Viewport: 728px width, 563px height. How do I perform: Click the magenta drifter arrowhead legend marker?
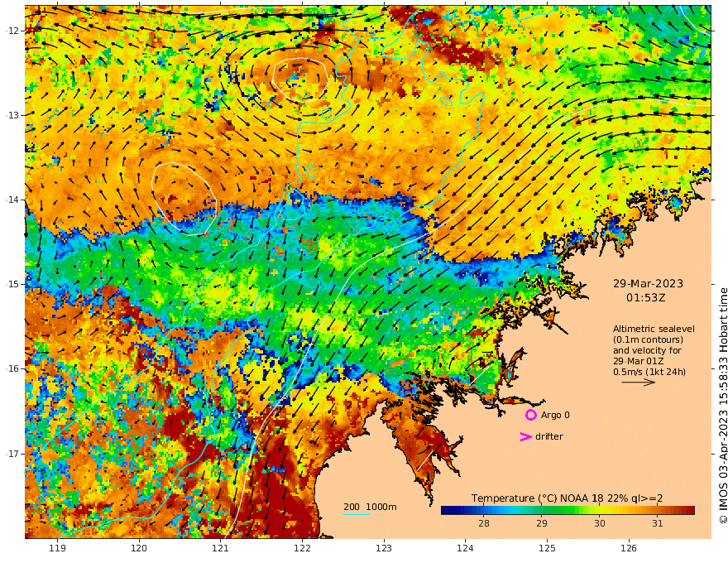tap(525, 436)
